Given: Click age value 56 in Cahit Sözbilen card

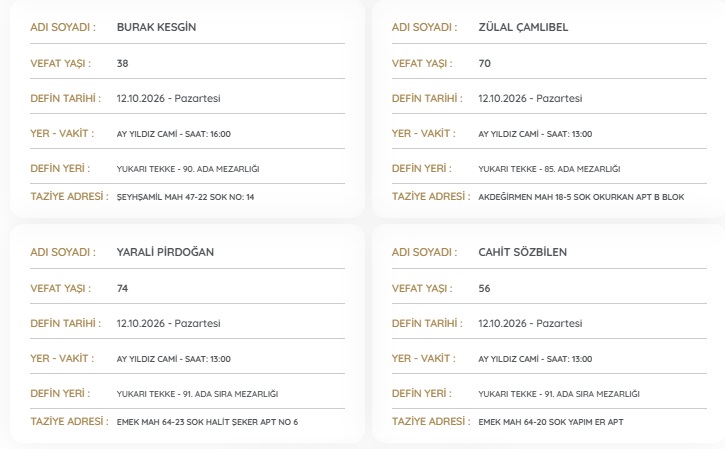Looking at the screenshot, I should click(484, 289).
